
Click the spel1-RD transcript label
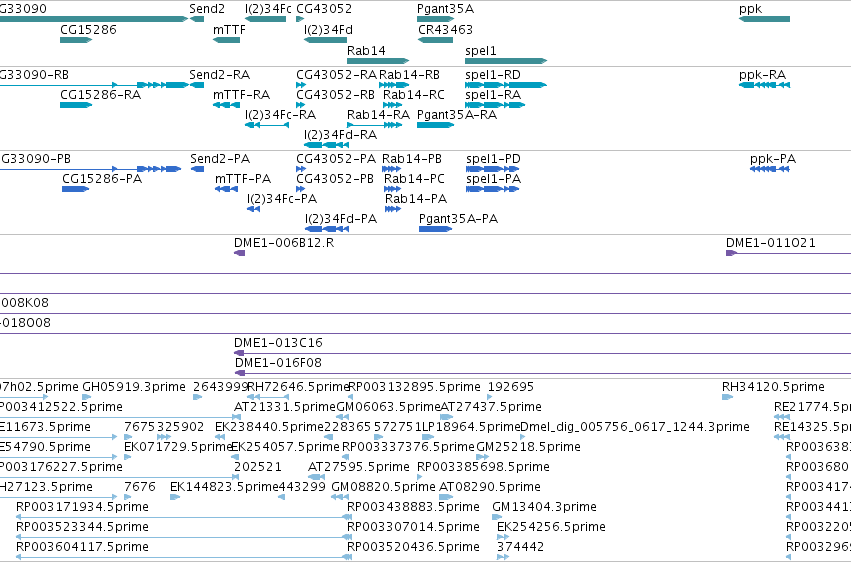493,74
